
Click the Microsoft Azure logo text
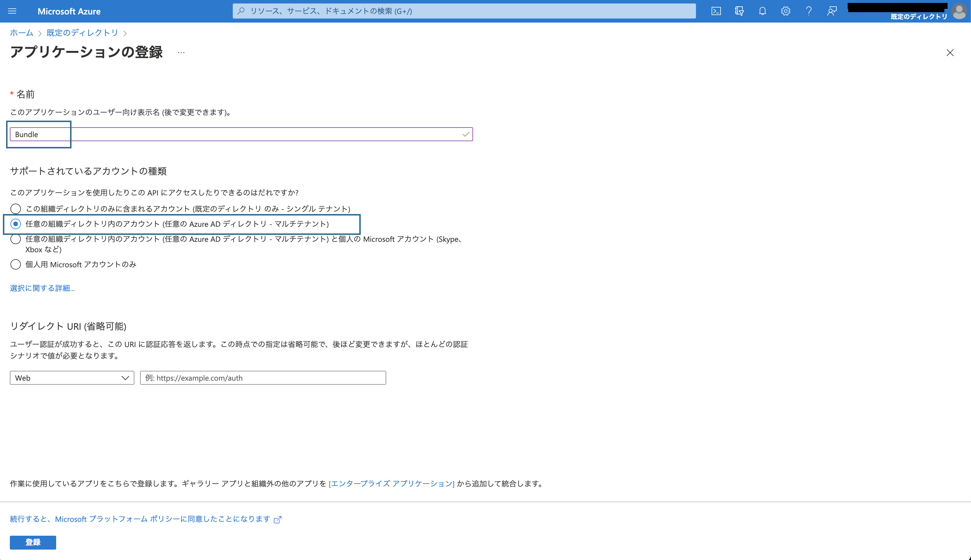point(69,12)
